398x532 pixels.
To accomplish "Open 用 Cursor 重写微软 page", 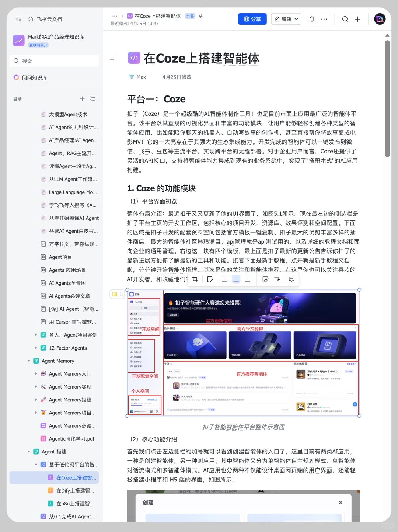I will pos(73,322).
